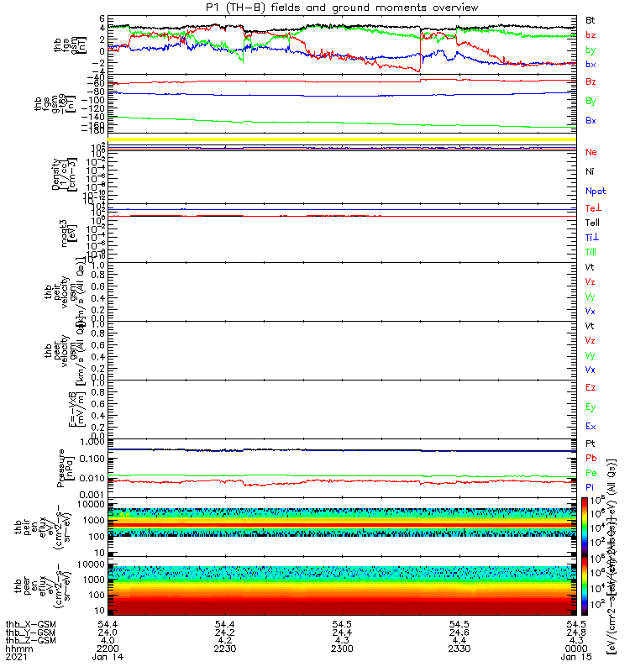630x672 pixels.
Task: Click the "2300" time tick label
Action: (342, 648)
